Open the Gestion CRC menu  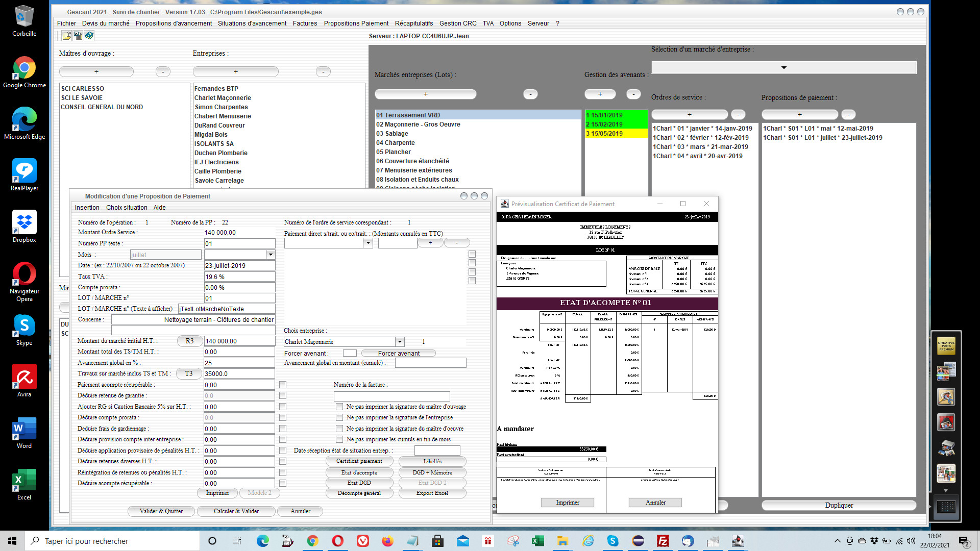pos(458,23)
